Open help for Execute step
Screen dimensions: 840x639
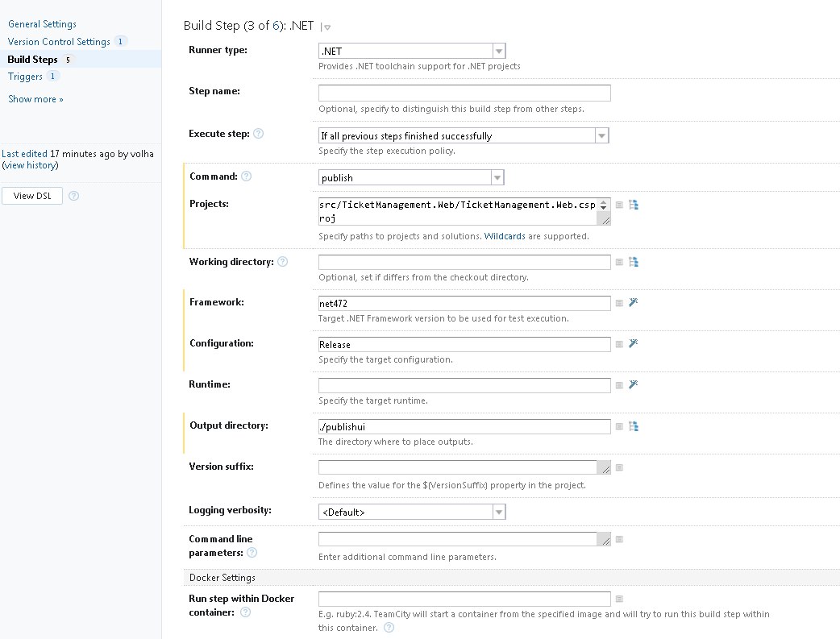258,134
